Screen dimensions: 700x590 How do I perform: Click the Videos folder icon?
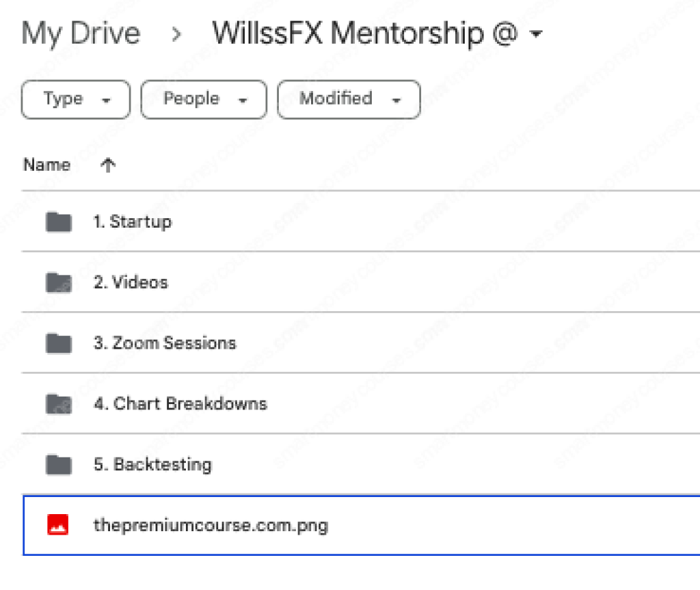(x=59, y=282)
